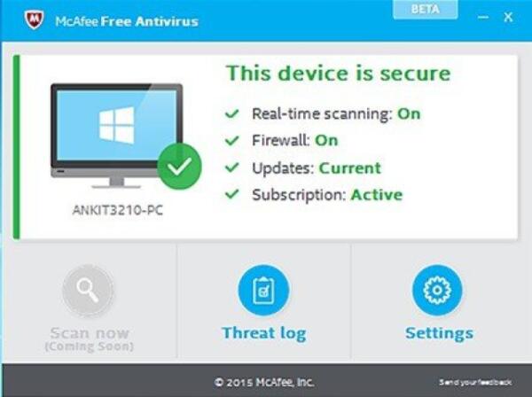Click the green secure checkmark badge
Screen dimensions: 532x397
pyautogui.click(x=179, y=166)
